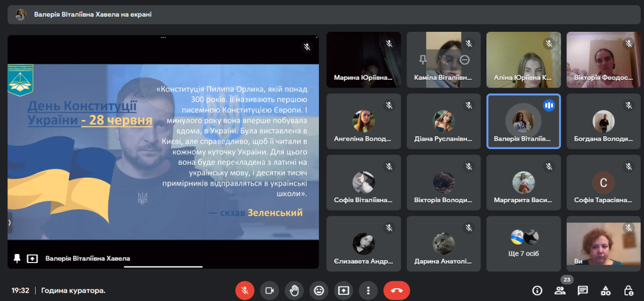Click Софія Віталіївна's participant tile
Image resolution: width=644 pixels, height=301 pixels.
click(x=364, y=182)
